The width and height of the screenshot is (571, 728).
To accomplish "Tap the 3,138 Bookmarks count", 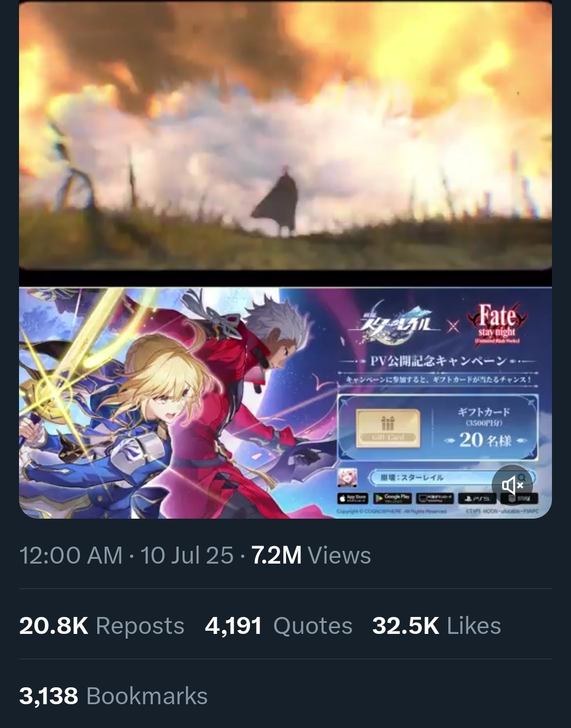I will pyautogui.click(x=113, y=696).
